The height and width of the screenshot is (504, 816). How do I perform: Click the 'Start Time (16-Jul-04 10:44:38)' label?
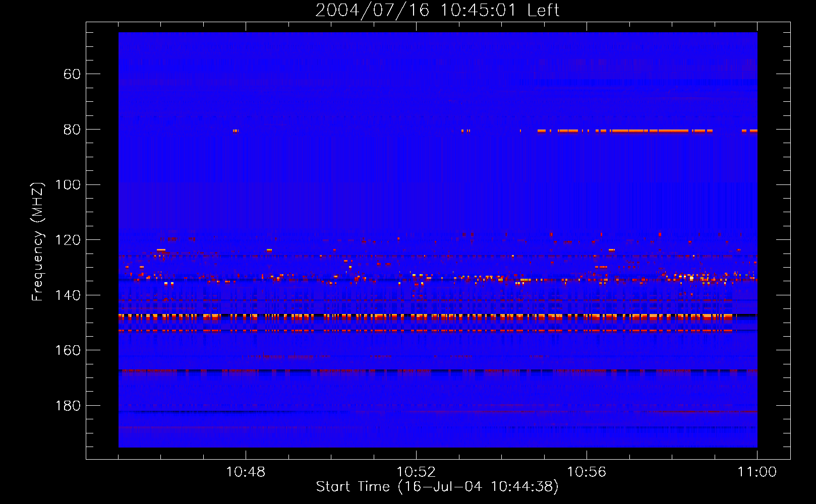(x=437, y=487)
